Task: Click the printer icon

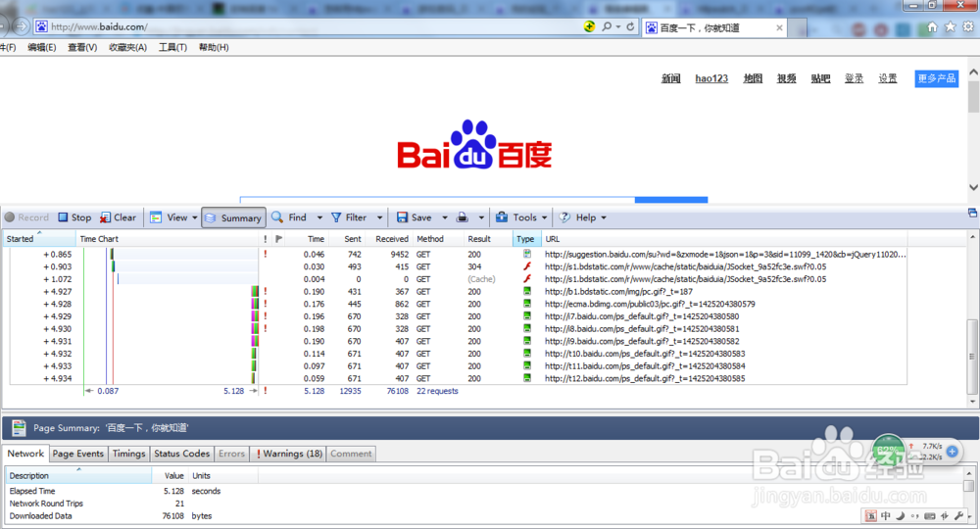Action: [463, 217]
